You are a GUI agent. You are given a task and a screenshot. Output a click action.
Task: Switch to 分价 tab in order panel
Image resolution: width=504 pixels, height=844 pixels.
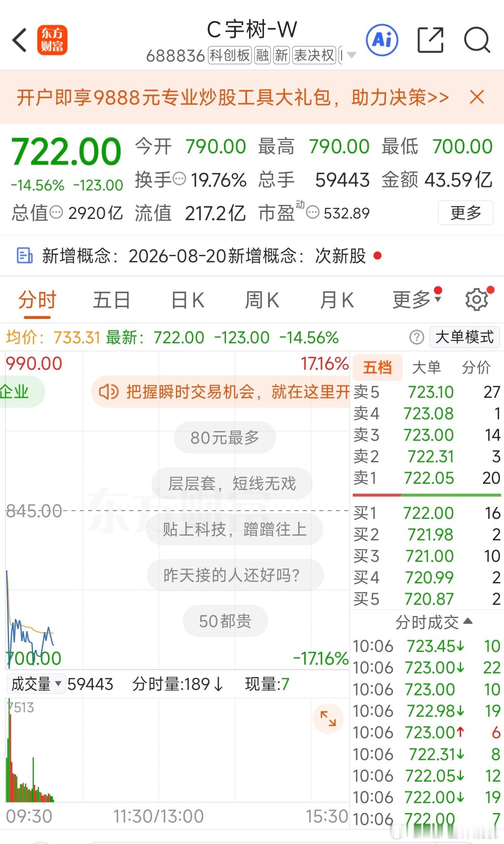(x=476, y=367)
